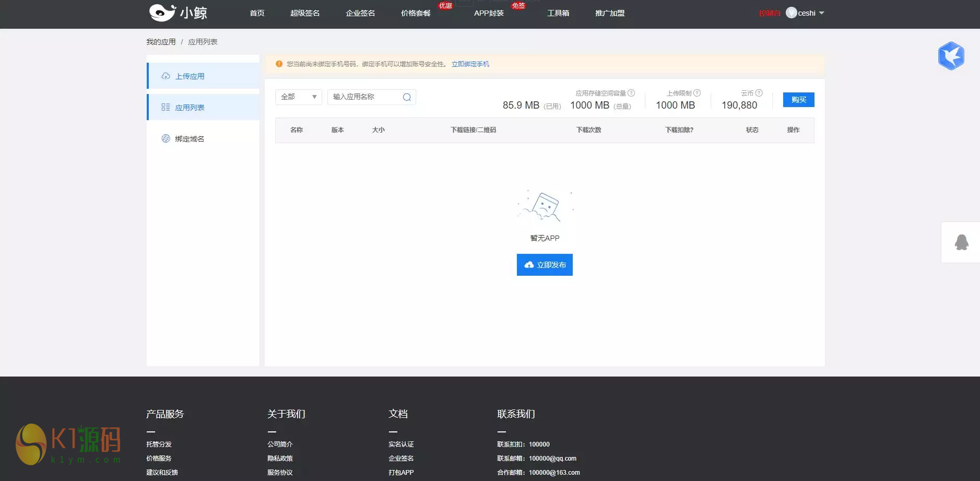This screenshot has height=481, width=980.
Task: Click the ceshi avatar icon
Action: pyautogui.click(x=791, y=13)
